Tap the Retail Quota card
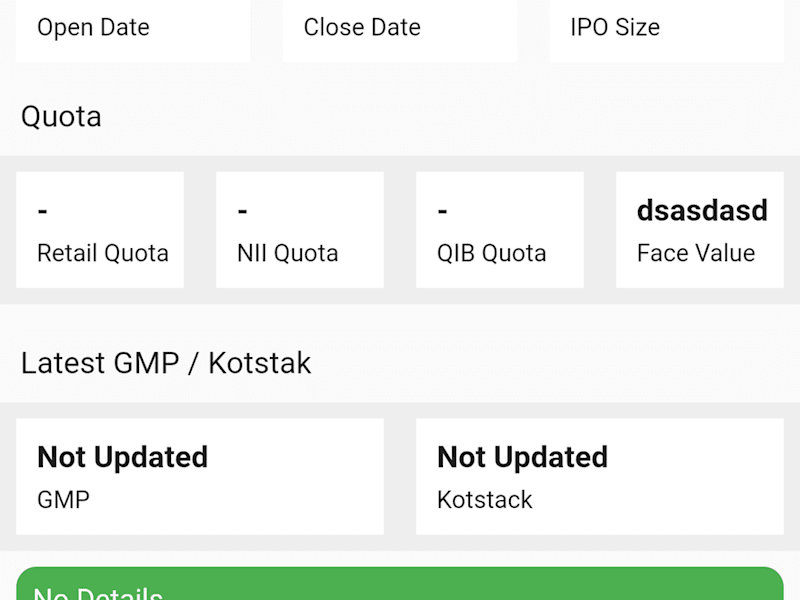This screenshot has height=600, width=800. pos(100,230)
